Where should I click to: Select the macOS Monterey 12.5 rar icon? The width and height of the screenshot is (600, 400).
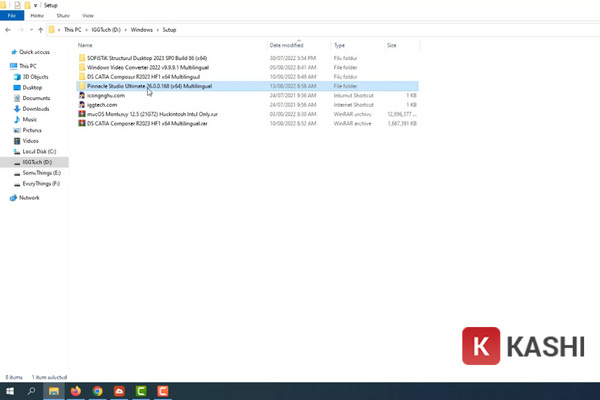82,114
